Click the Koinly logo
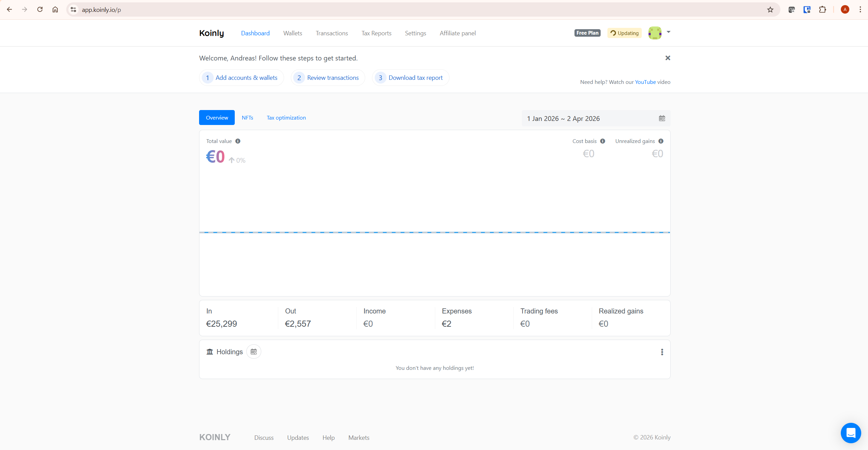The width and height of the screenshot is (868, 450). 212,33
